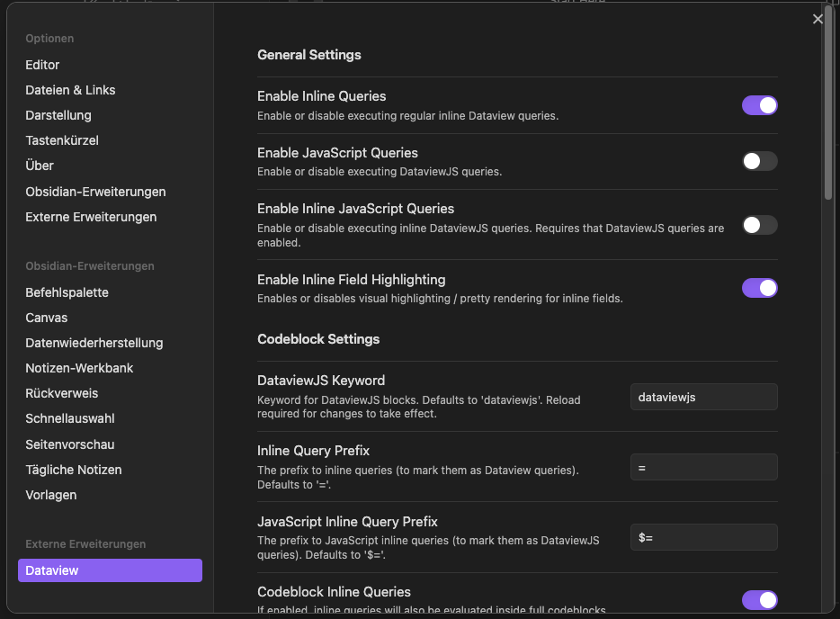
Task: Click the Enable Inline Queries label
Action: click(321, 96)
